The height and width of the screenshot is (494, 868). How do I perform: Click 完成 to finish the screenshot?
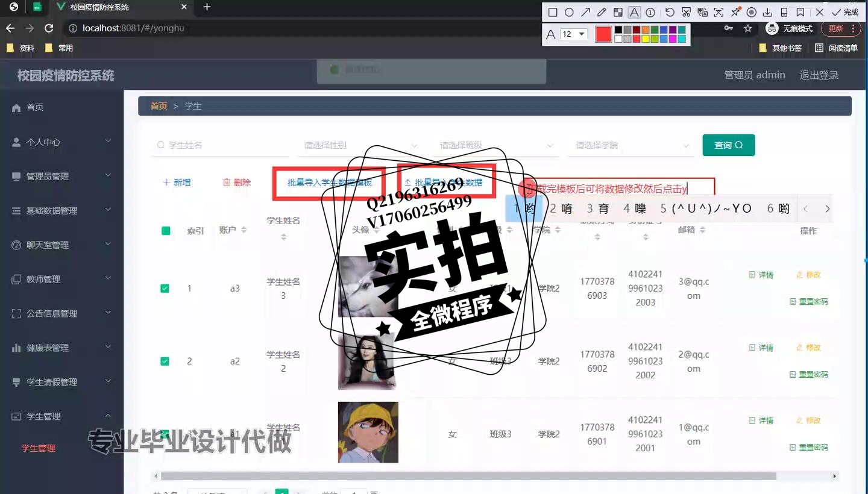point(845,12)
